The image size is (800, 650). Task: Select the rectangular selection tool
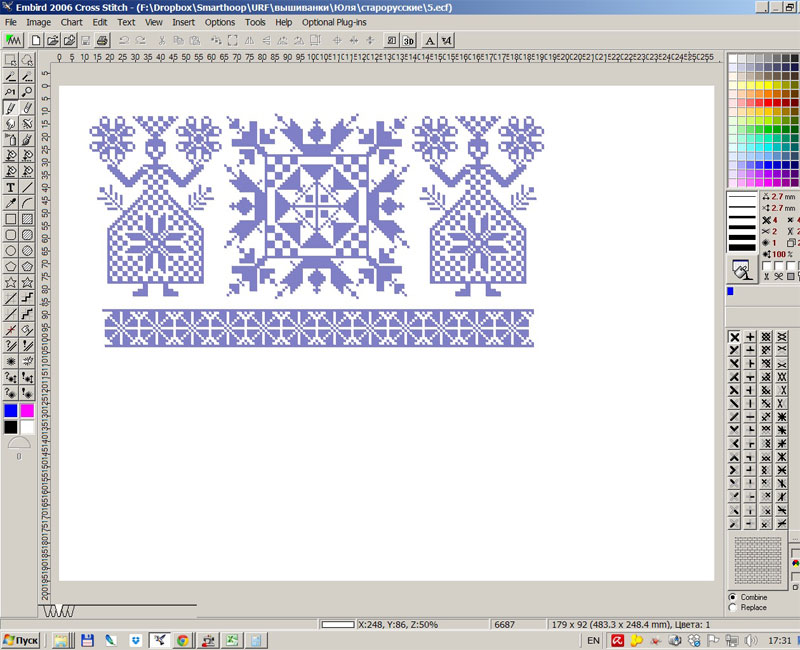[x=10, y=60]
